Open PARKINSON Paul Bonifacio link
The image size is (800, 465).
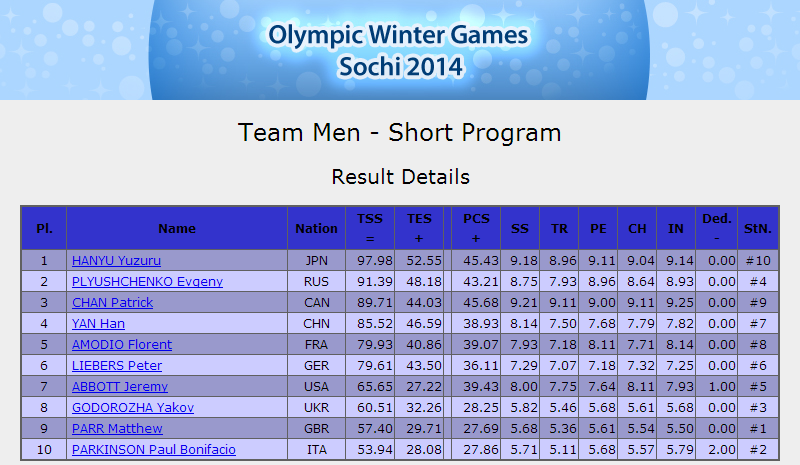click(x=154, y=449)
